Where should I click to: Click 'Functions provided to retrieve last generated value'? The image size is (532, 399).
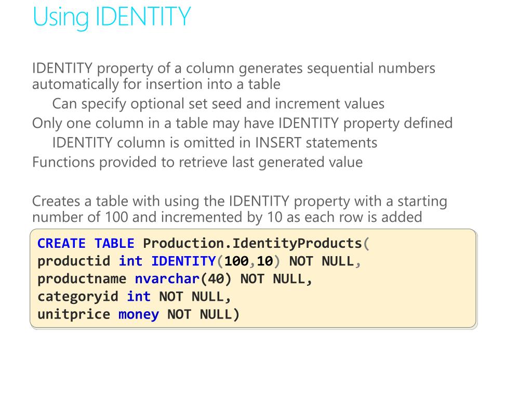click(x=197, y=162)
